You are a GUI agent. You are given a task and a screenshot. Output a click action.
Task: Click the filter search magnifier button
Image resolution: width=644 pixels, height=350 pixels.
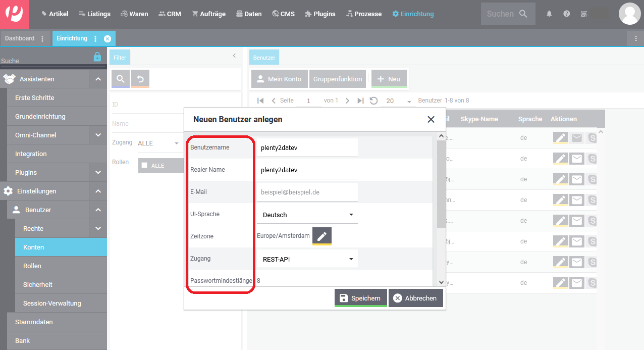pyautogui.click(x=121, y=79)
